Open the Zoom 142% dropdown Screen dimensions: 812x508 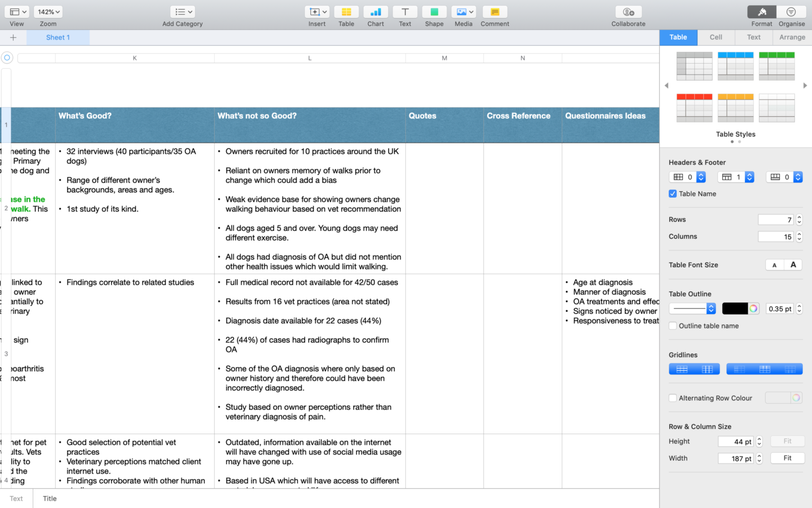48,12
